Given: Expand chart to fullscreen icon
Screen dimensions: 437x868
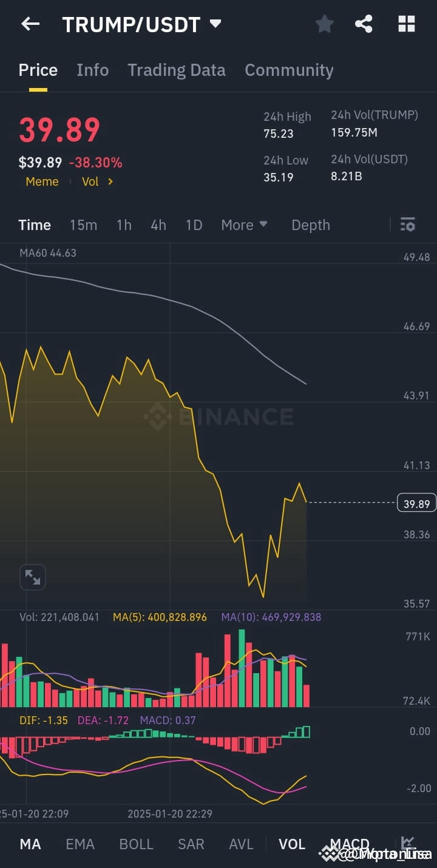Looking at the screenshot, I should coord(33,577).
